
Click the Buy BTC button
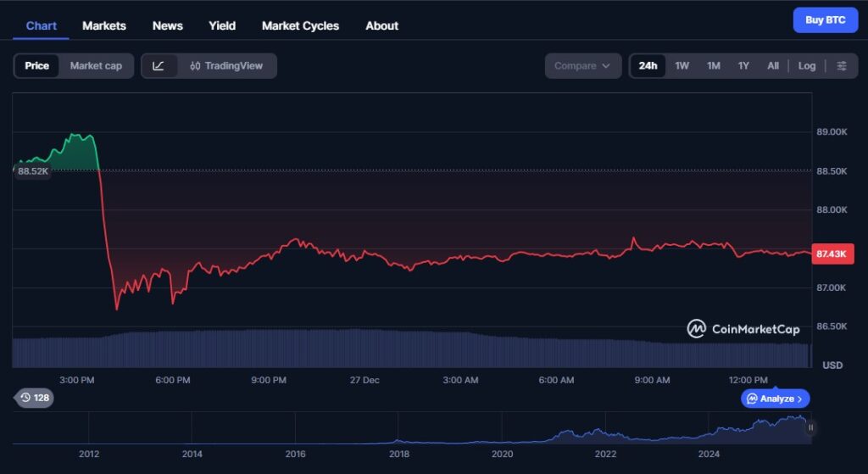click(826, 20)
